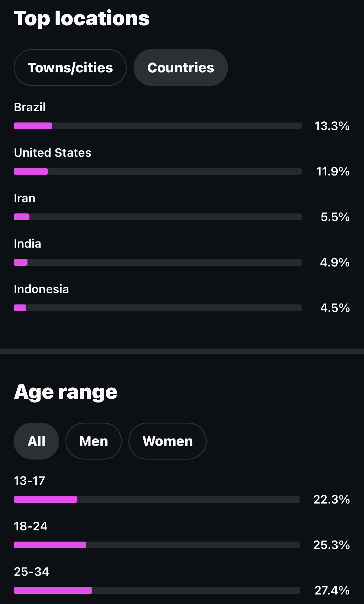Click the Brazil country label
Viewport: 364px width, 604px height.
click(30, 107)
